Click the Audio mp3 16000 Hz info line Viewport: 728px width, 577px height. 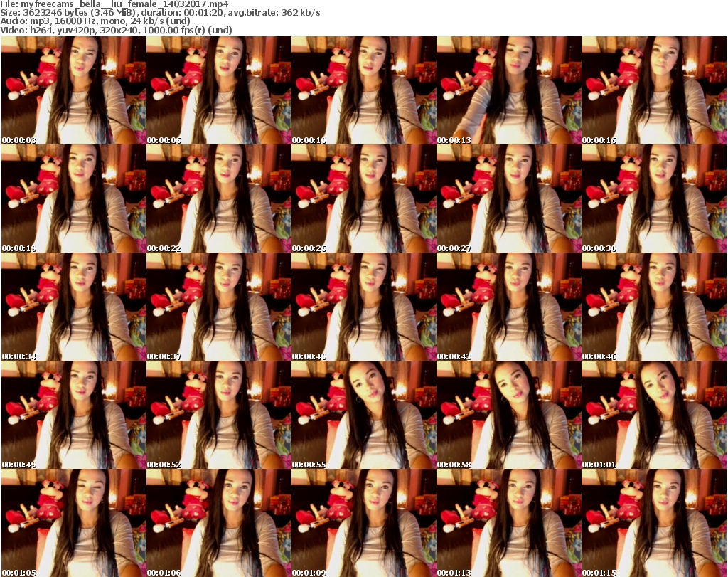pos(95,21)
